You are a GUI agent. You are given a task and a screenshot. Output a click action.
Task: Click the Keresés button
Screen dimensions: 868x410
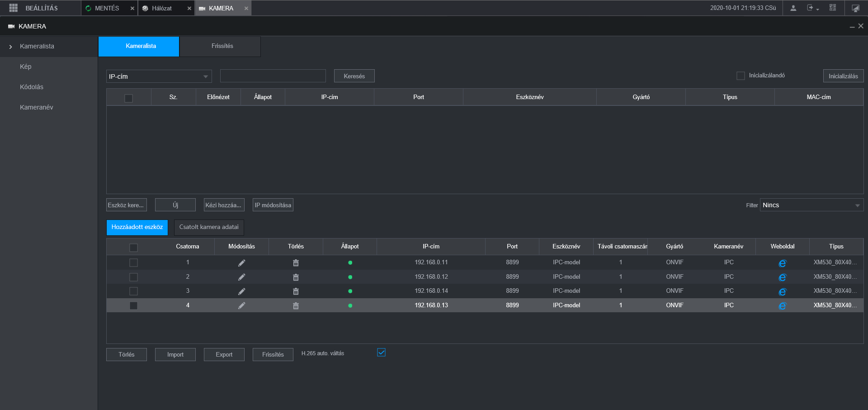[354, 76]
